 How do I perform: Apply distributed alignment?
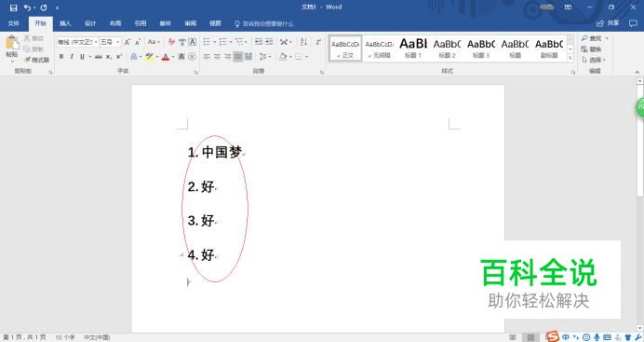(x=248, y=57)
